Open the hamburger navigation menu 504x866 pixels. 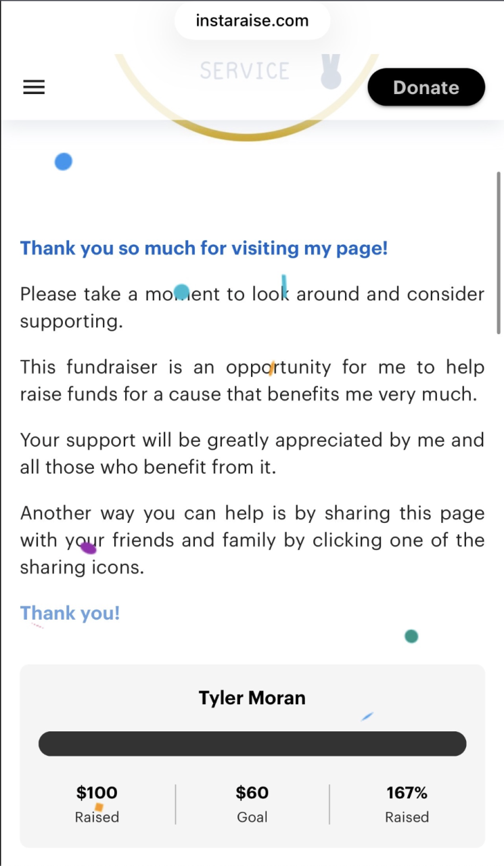click(34, 87)
